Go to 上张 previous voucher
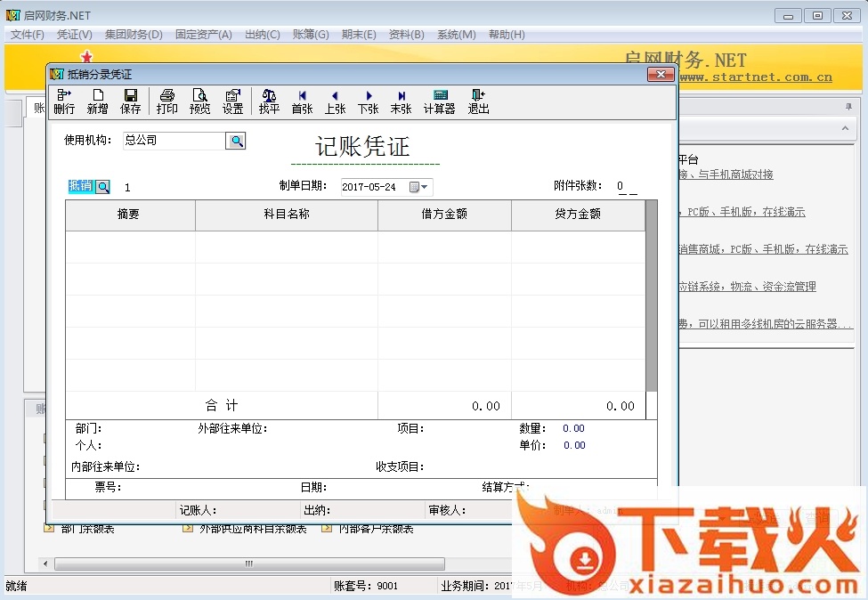 (335, 101)
